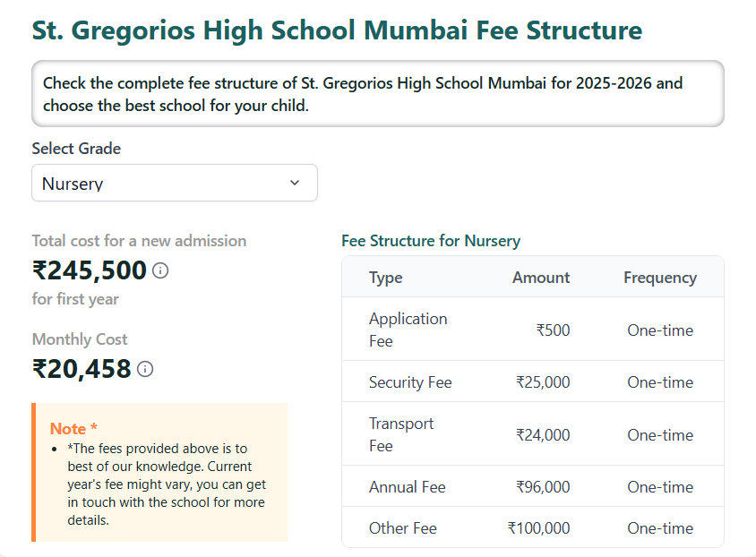Click the Fee Structure for Nursery heading
This screenshot has width=756, height=557.
tap(430, 241)
